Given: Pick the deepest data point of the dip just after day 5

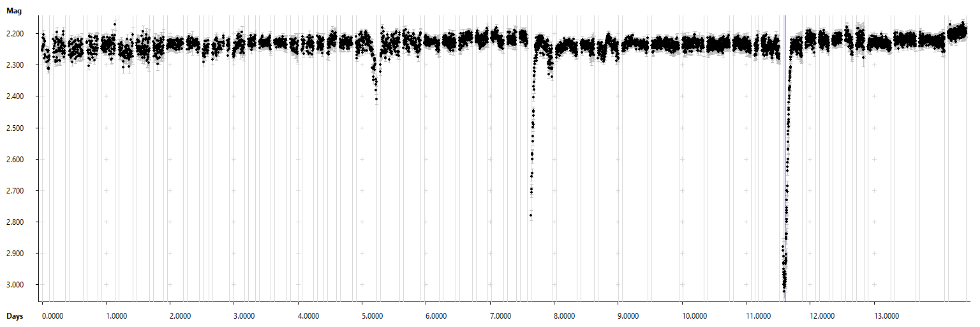Looking at the screenshot, I should (x=376, y=99).
